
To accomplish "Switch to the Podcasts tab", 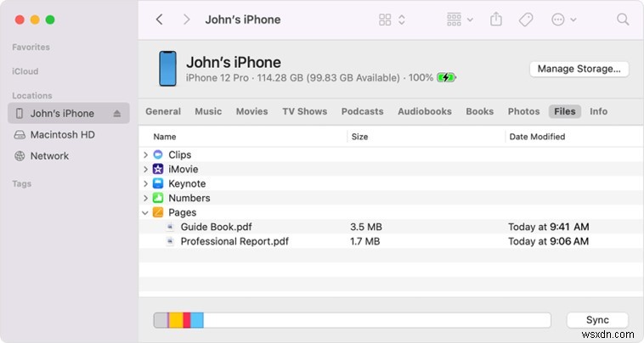I will coord(362,111).
